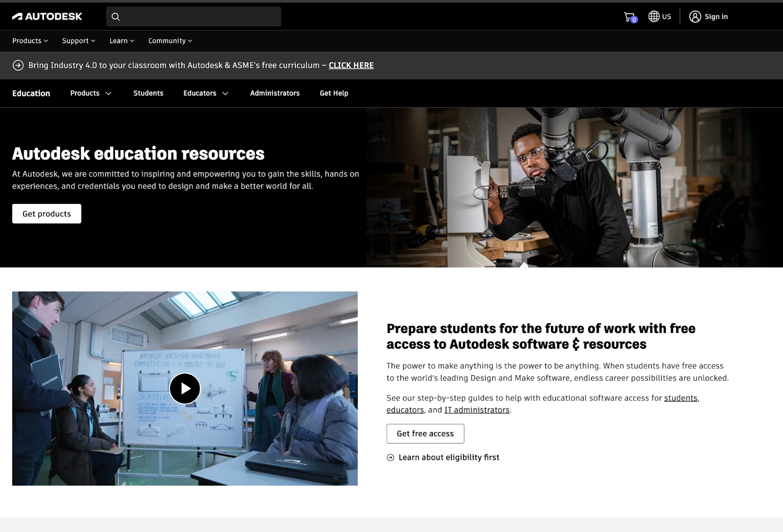Expand the Educators submenu
The image size is (783, 532).
pyautogui.click(x=206, y=93)
